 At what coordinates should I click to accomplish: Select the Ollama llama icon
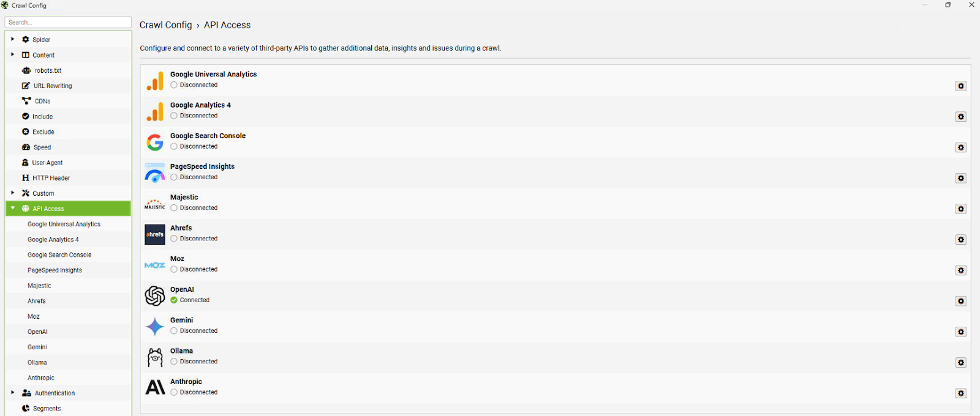point(155,357)
